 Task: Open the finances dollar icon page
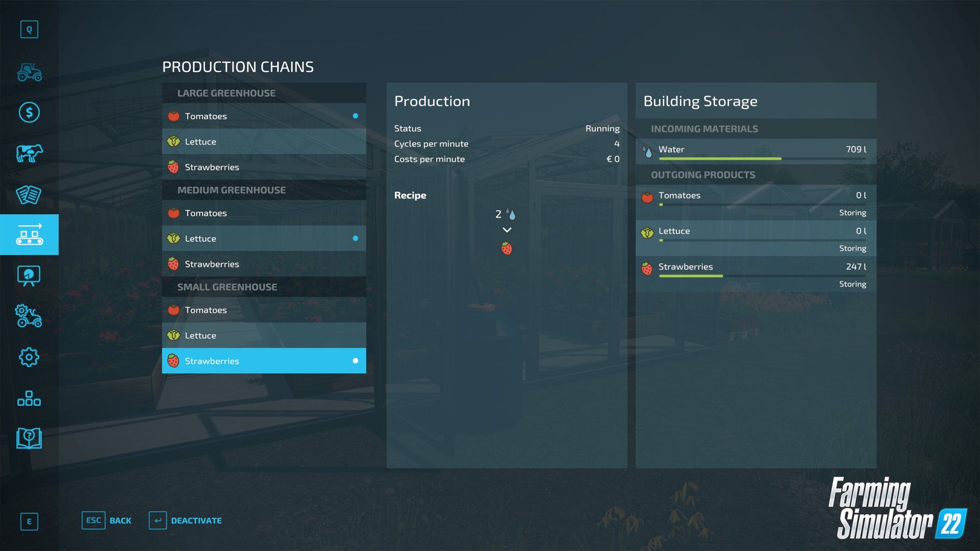click(x=29, y=112)
